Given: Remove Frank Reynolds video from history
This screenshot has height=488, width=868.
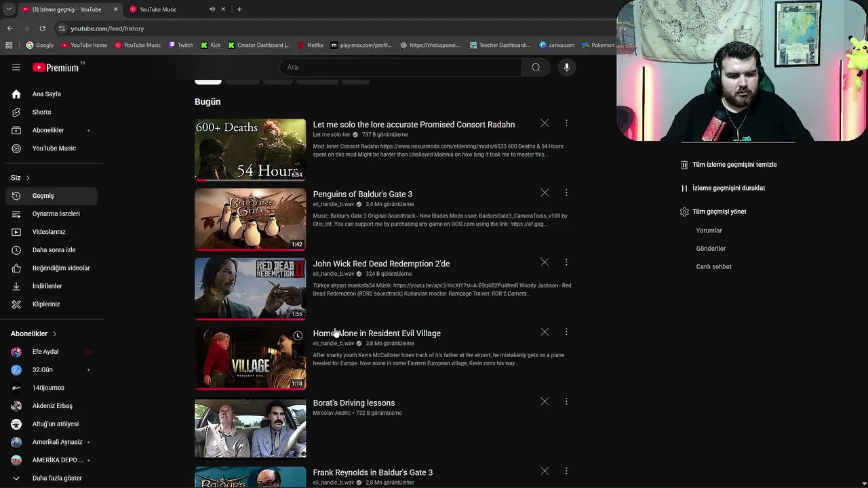Looking at the screenshot, I should click(545, 471).
